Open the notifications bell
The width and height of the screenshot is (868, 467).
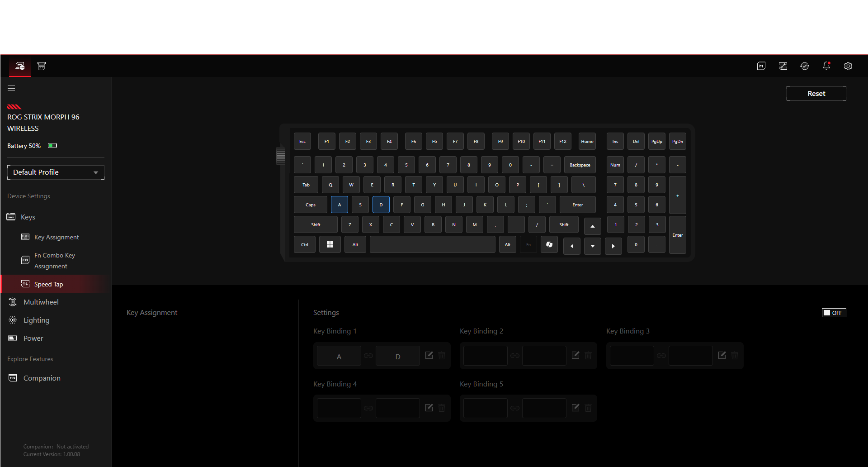coord(826,66)
